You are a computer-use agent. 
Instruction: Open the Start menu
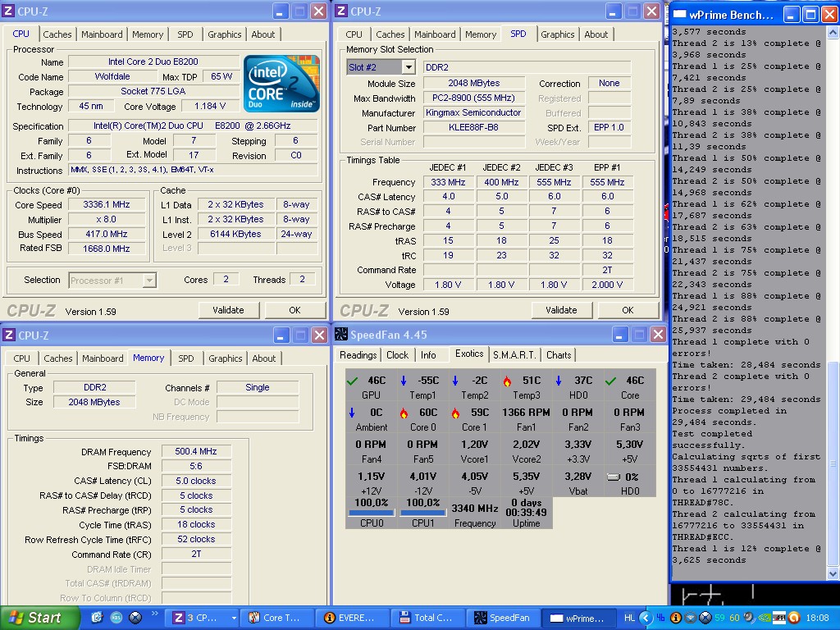coord(39,618)
